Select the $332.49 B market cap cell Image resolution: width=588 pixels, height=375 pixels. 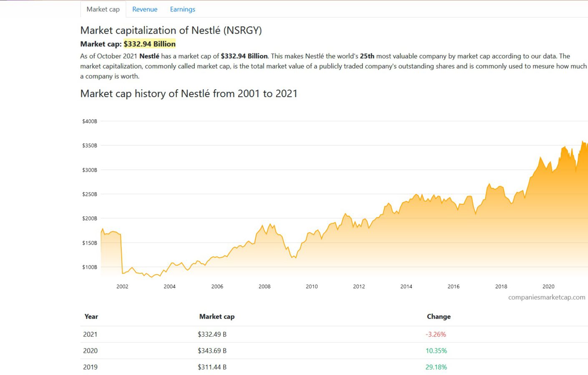click(212, 334)
